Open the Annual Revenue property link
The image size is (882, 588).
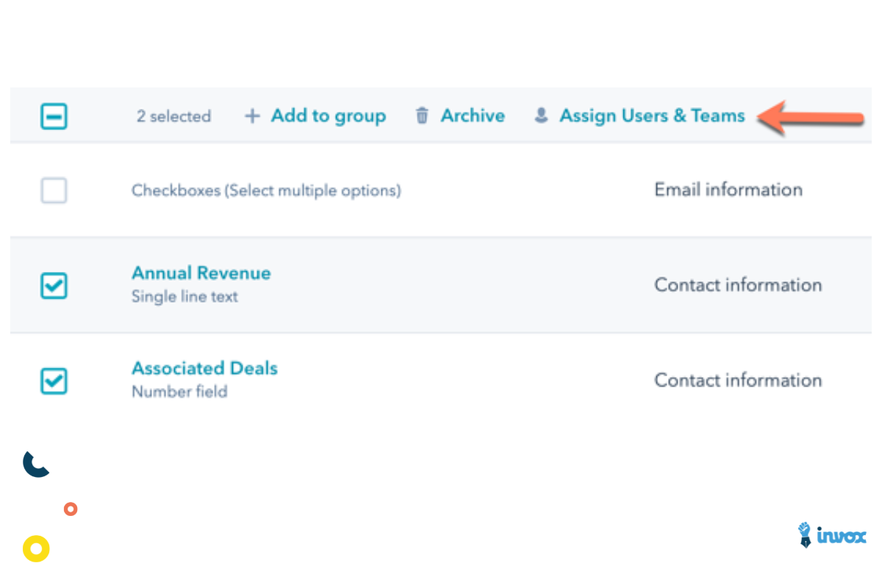tap(201, 273)
